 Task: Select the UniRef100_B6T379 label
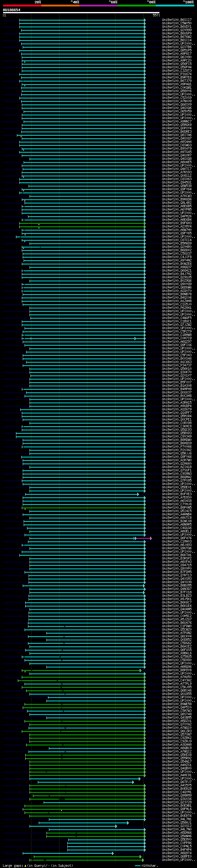coord(177,81)
